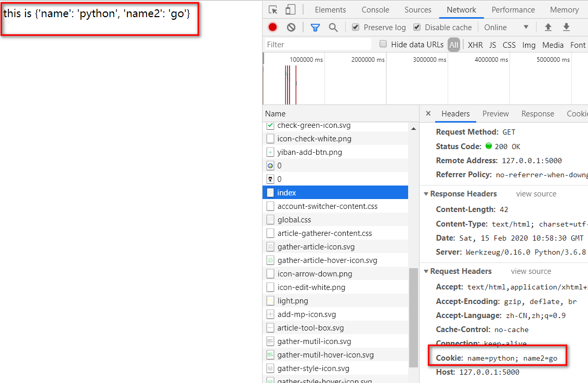
Task: Click the Status Code 200 OK value
Action: [x=507, y=147]
